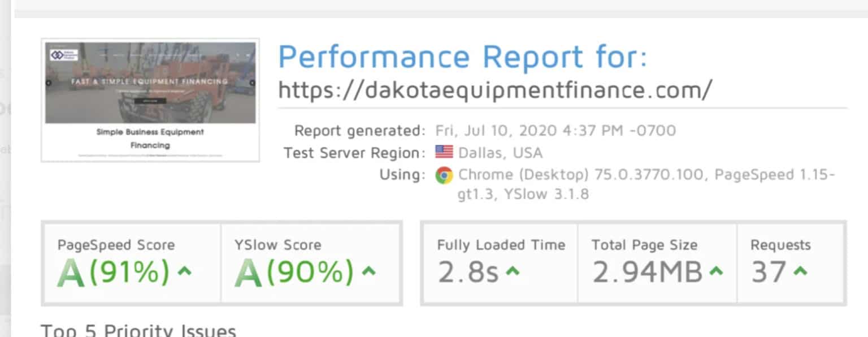Click the Total Page Size 2.94MB value
The width and height of the screenshot is (868, 337).
pos(647,273)
